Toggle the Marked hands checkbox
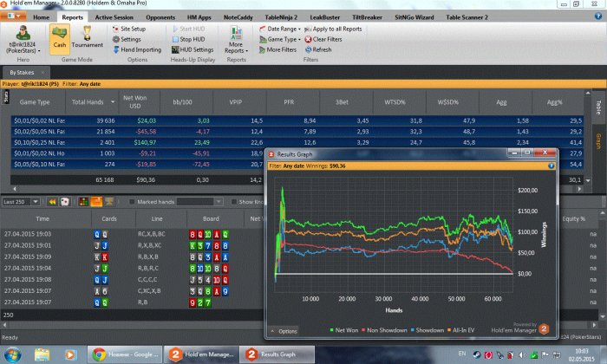 point(132,202)
